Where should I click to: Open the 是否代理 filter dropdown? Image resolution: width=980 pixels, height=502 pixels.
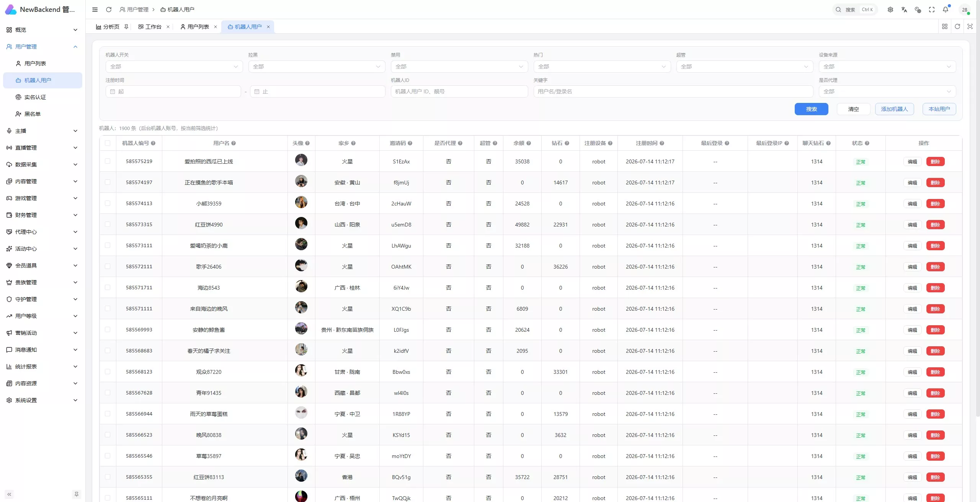click(887, 91)
